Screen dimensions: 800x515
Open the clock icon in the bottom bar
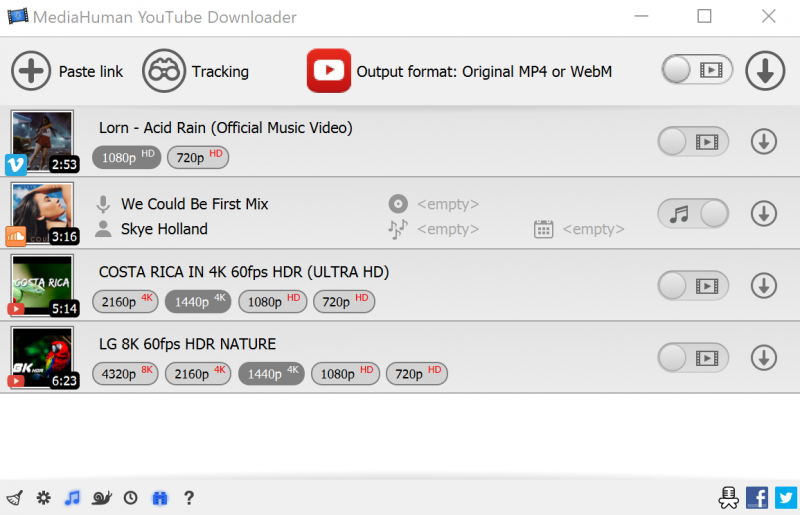click(x=130, y=498)
